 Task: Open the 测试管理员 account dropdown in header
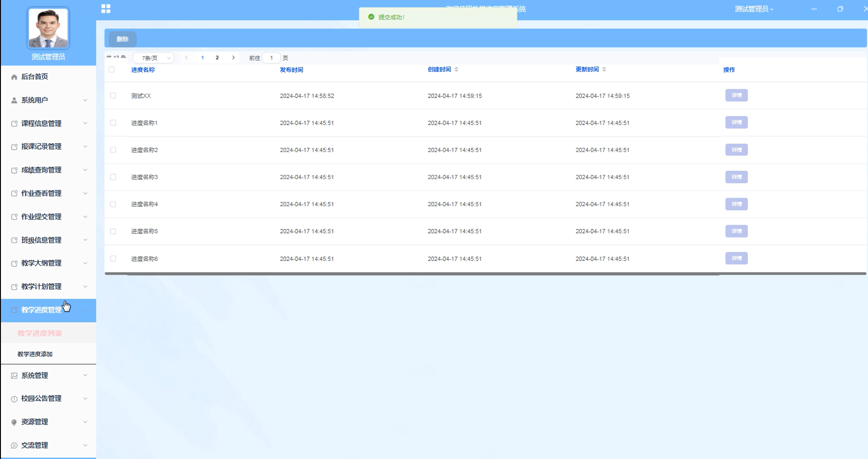pos(754,9)
